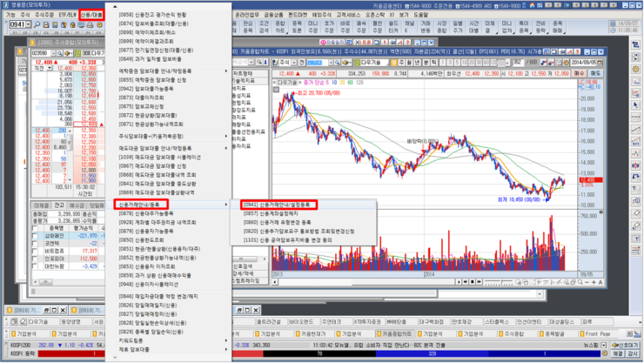
Task: Click the 키움종합차트 bottom window tab
Action: tap(395, 334)
